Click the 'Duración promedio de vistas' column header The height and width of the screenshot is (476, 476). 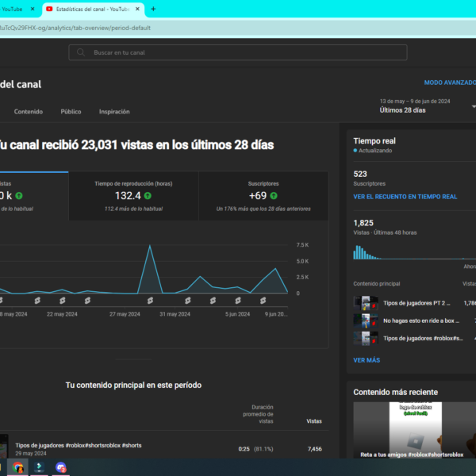(x=258, y=414)
